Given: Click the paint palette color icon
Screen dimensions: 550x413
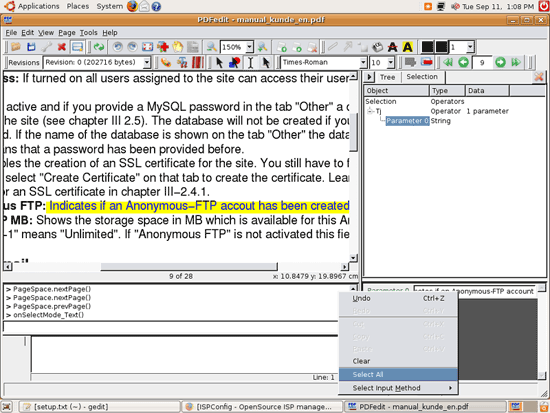Looking at the screenshot, I should tap(166, 63).
